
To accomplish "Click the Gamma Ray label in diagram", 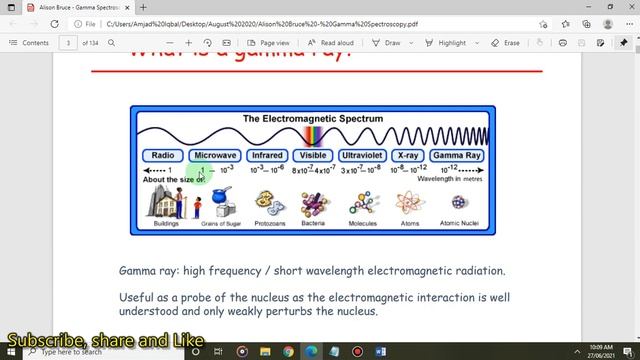I will pos(457,156).
